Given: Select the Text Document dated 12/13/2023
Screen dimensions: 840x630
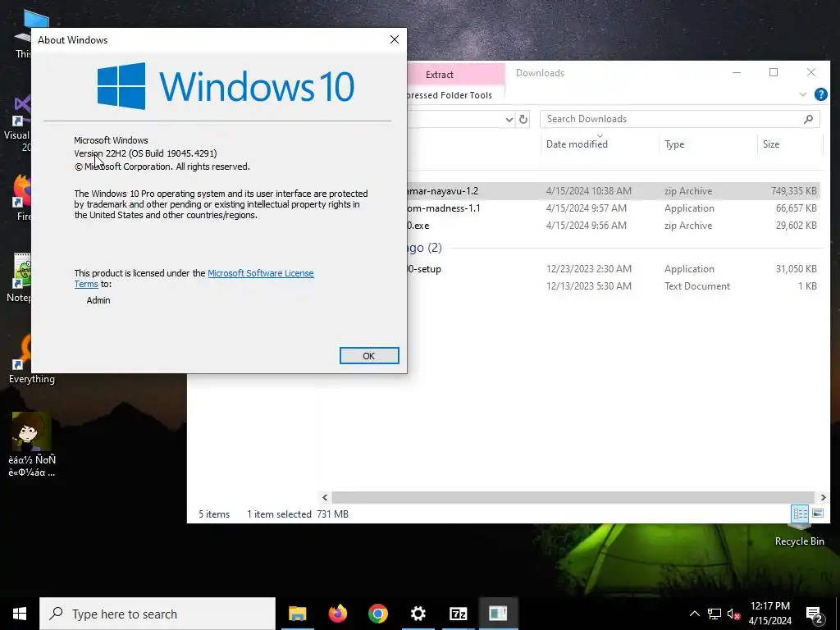Looking at the screenshot, I should point(613,286).
